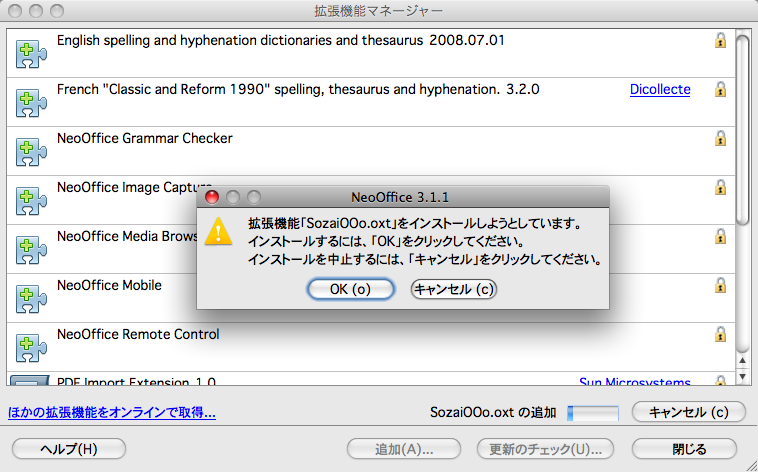Close the manager with 閉じる button
The height and width of the screenshot is (472, 758).
coord(690,449)
